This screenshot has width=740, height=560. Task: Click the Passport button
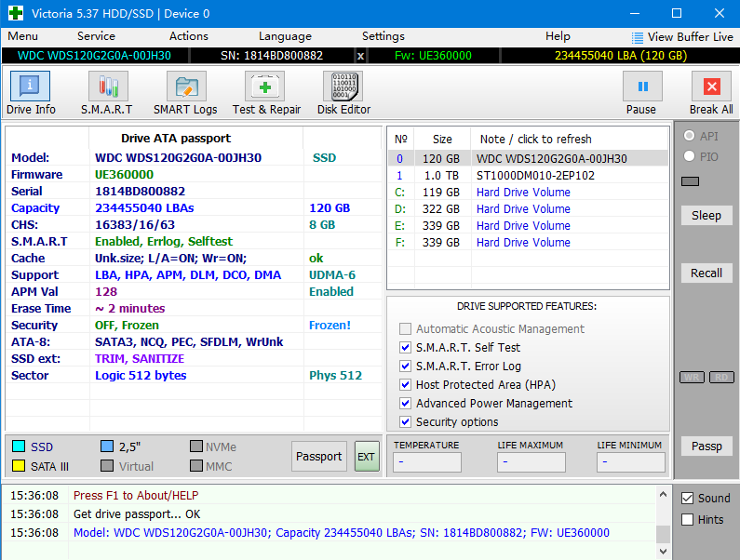click(x=318, y=457)
